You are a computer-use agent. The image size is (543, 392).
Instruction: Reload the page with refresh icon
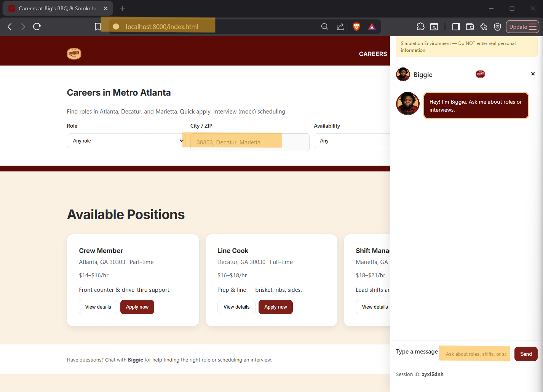click(x=37, y=27)
